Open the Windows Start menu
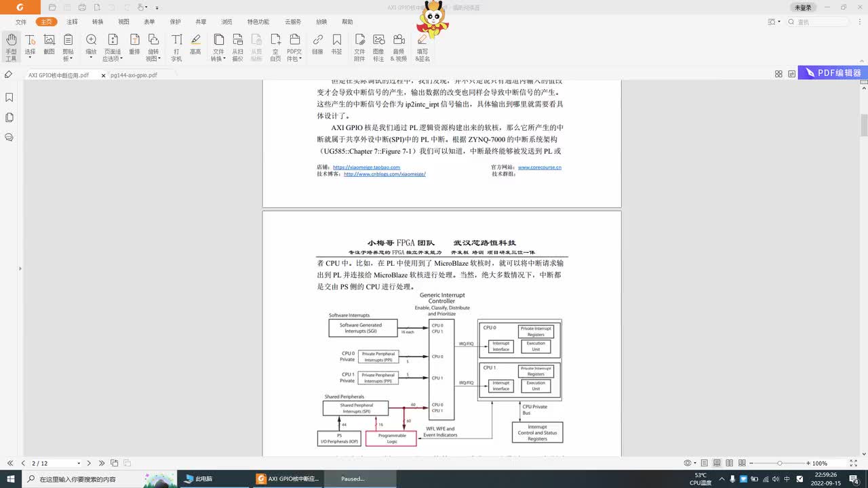The width and height of the screenshot is (868, 488). pos(10,479)
